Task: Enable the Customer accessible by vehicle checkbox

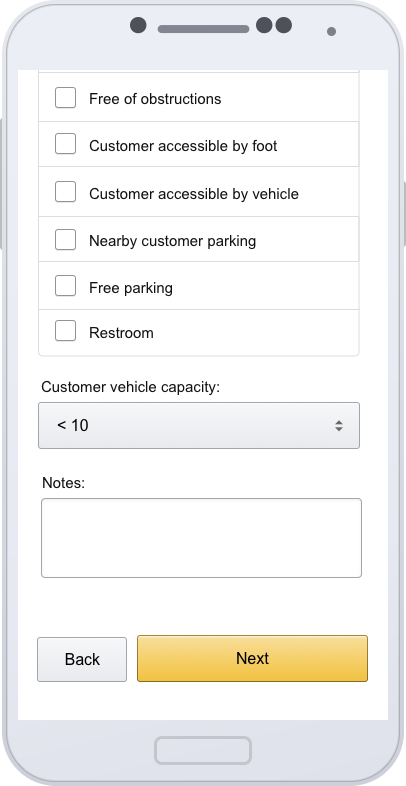Action: 65,191
